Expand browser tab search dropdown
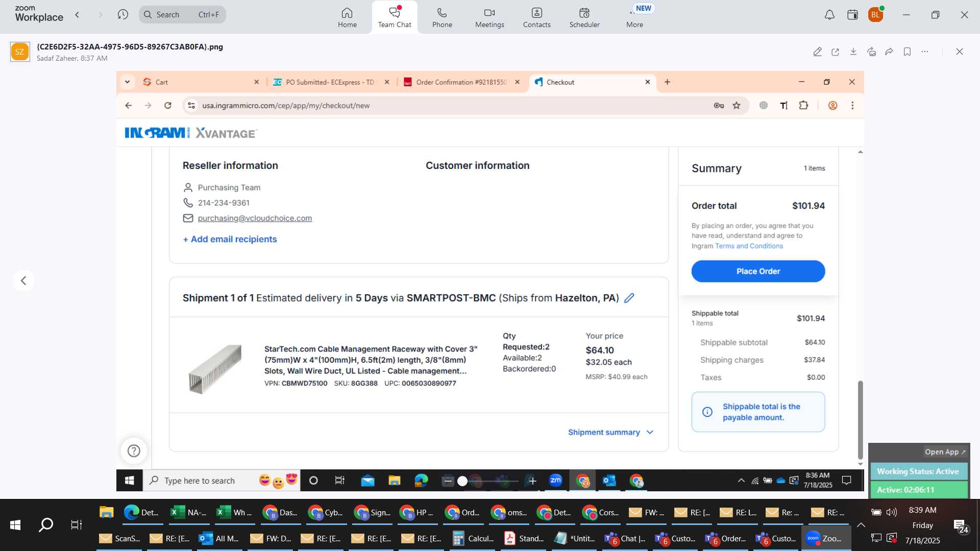 click(127, 82)
